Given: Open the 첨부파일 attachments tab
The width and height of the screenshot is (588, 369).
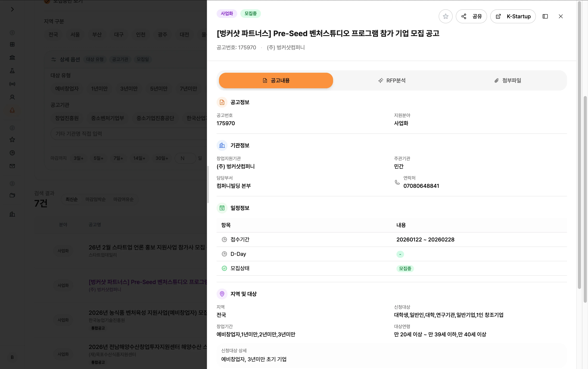Looking at the screenshot, I should [x=507, y=80].
